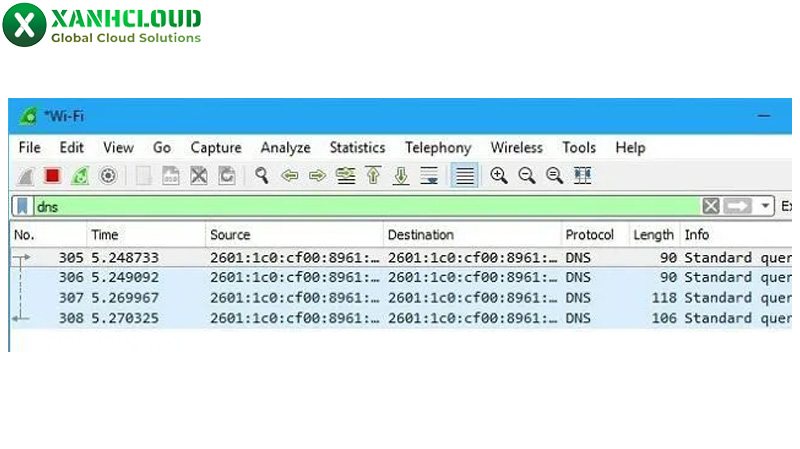The image size is (800, 449).
Task: Jump to the last packet icon
Action: pyautogui.click(x=401, y=176)
